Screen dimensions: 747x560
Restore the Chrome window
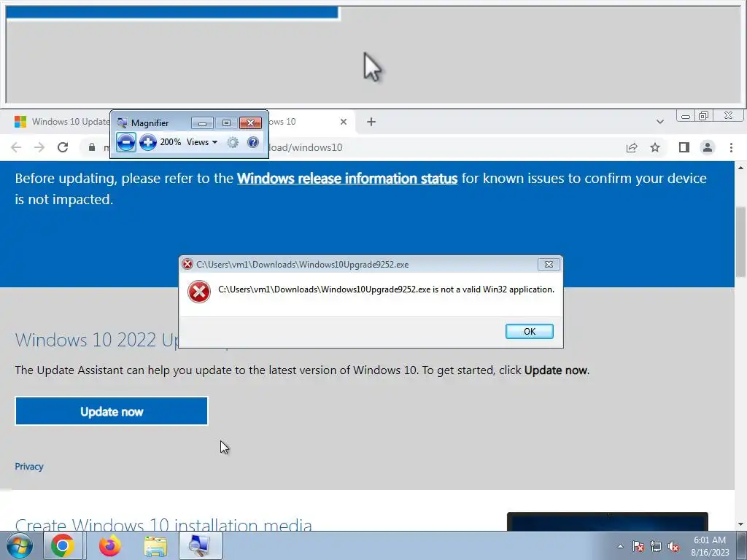(x=704, y=116)
